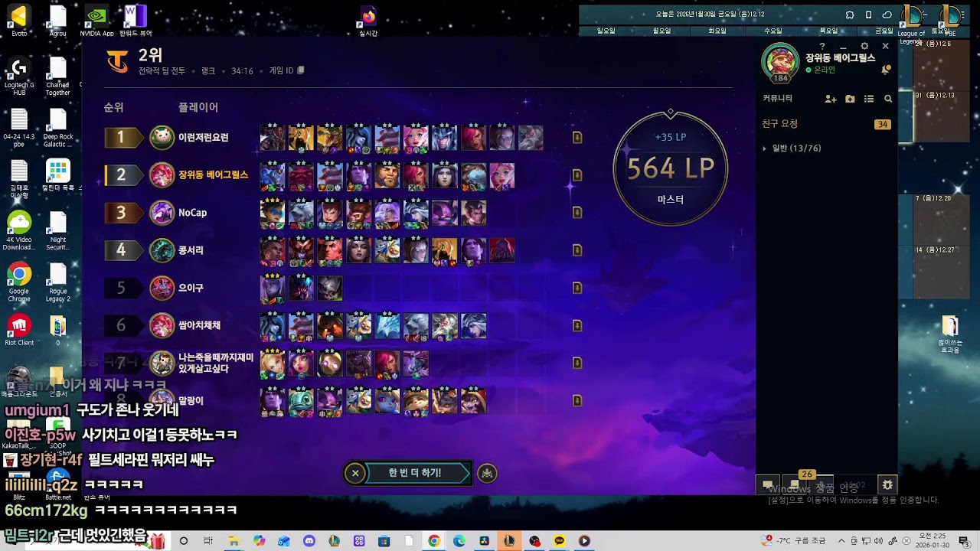This screenshot has height=551, width=980.
Task: Click the rank 1 placement badge
Action: tap(123, 138)
